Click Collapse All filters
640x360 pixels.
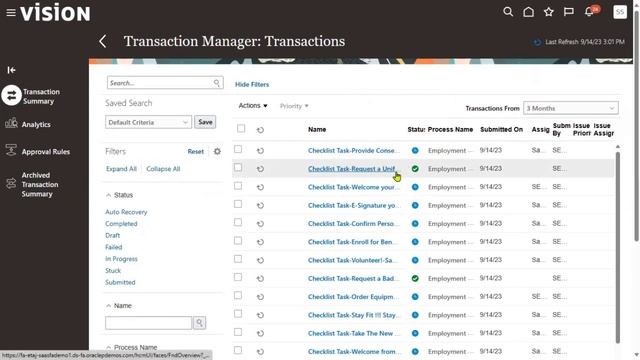pyautogui.click(x=163, y=169)
